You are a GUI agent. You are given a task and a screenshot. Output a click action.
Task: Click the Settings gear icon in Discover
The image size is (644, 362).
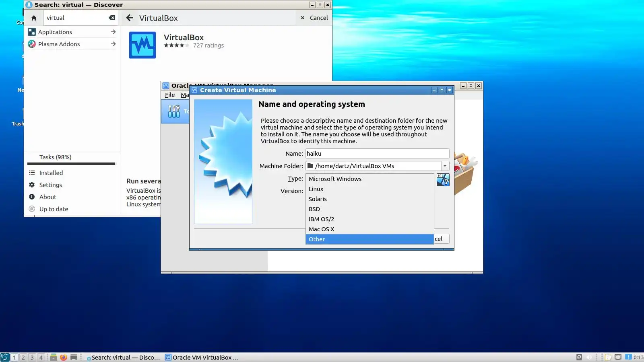32,185
